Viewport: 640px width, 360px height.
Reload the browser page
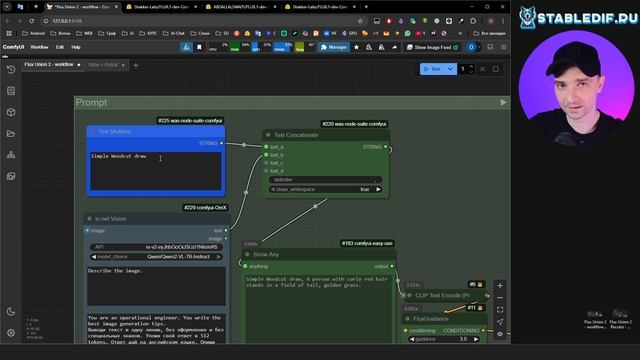(31, 21)
